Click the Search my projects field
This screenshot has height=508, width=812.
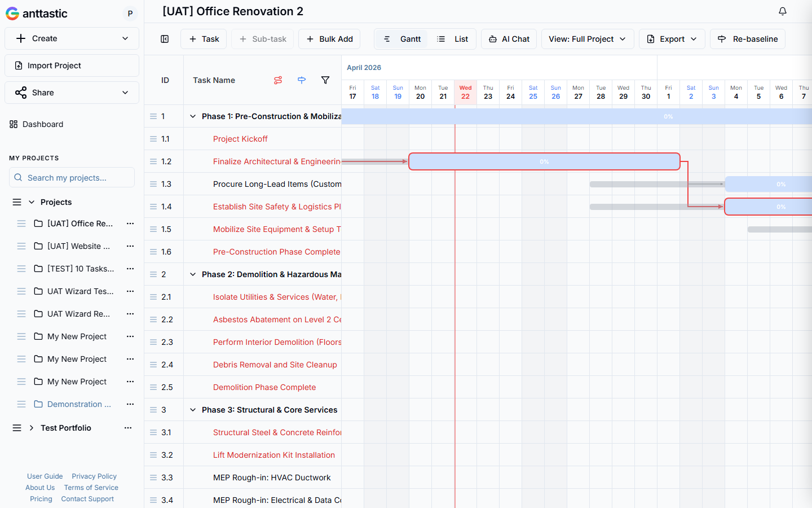72,177
